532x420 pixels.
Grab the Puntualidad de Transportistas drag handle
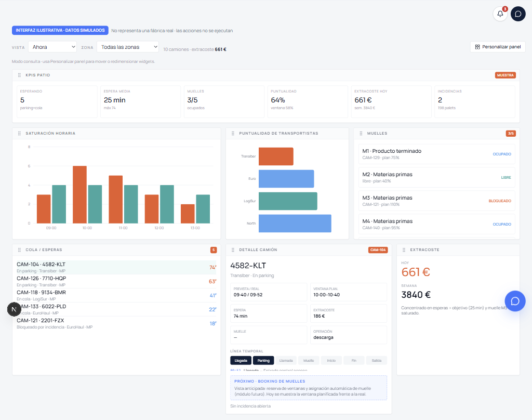233,134
